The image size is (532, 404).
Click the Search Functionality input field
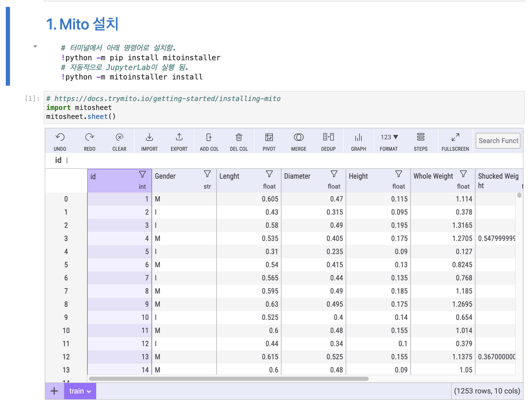tap(498, 141)
